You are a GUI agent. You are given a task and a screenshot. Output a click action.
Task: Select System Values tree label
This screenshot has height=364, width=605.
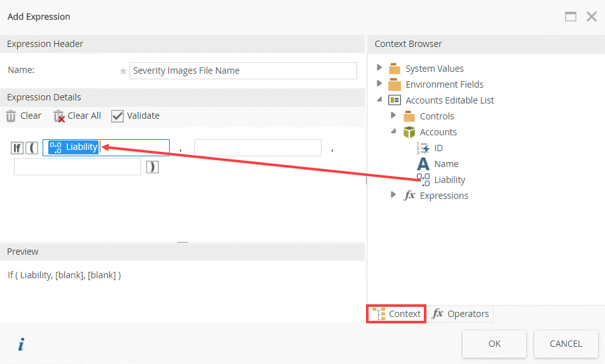click(435, 69)
